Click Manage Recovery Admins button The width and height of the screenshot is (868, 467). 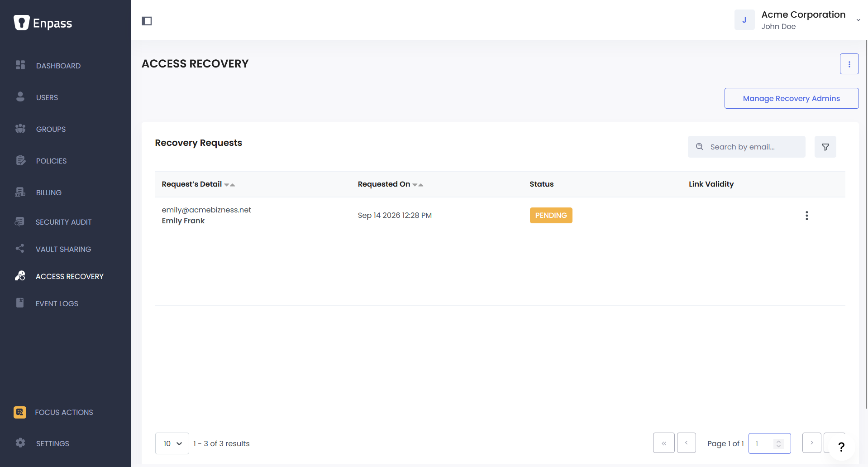coord(792,98)
